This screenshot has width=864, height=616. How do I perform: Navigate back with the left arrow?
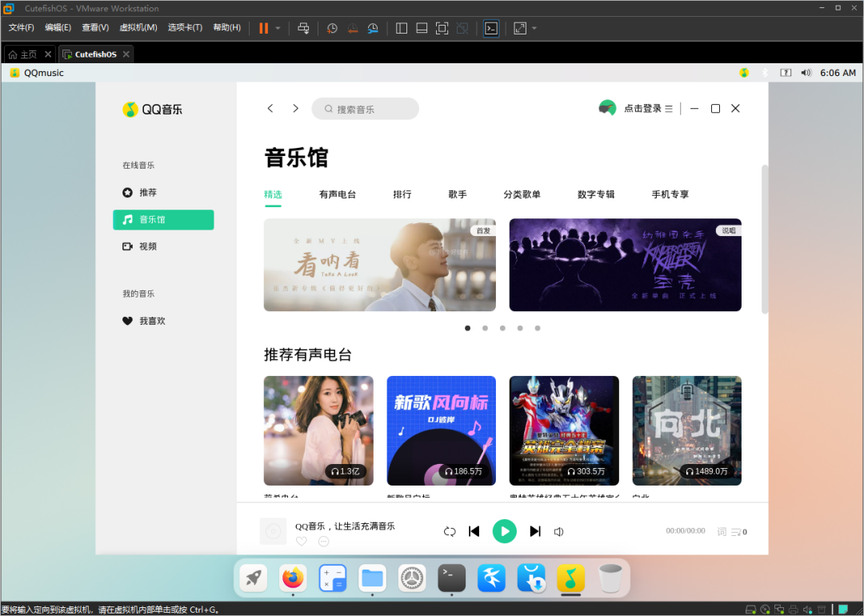(x=270, y=109)
